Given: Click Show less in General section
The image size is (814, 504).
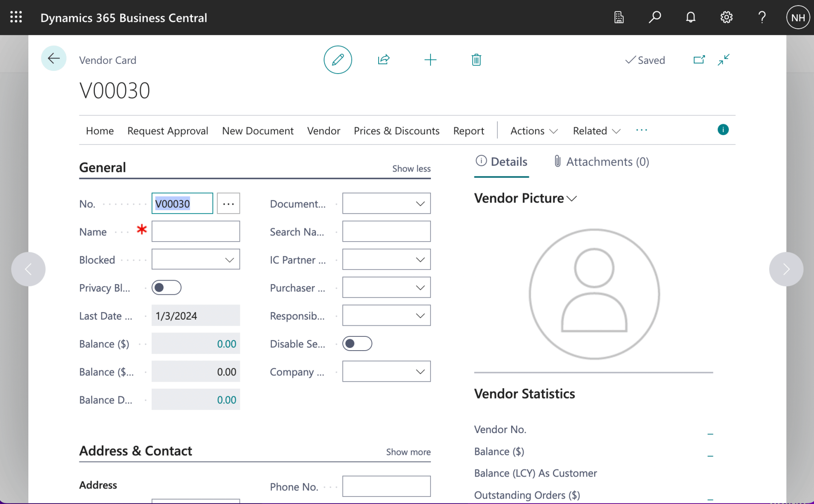Looking at the screenshot, I should [411, 168].
